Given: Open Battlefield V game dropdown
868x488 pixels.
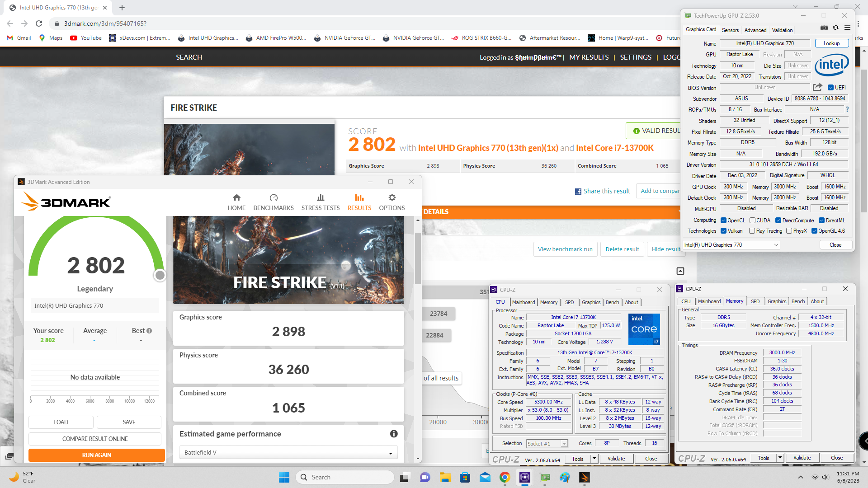Looking at the screenshot, I should click(x=288, y=452).
